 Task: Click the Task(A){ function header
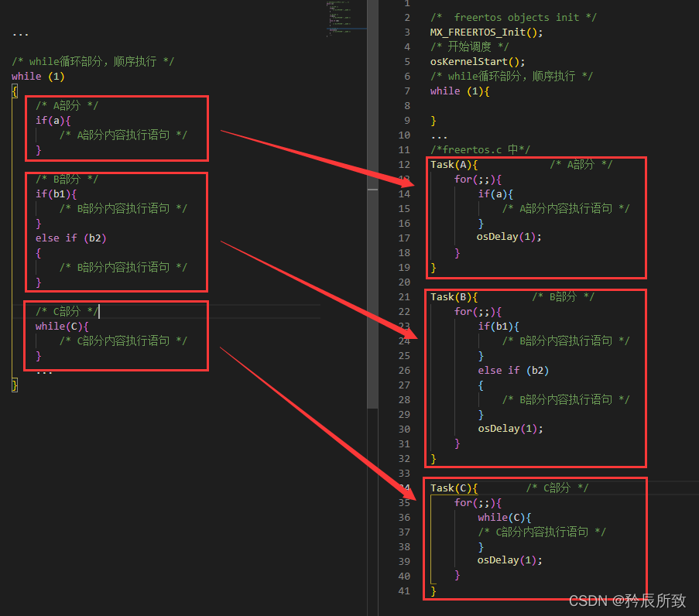[454, 165]
